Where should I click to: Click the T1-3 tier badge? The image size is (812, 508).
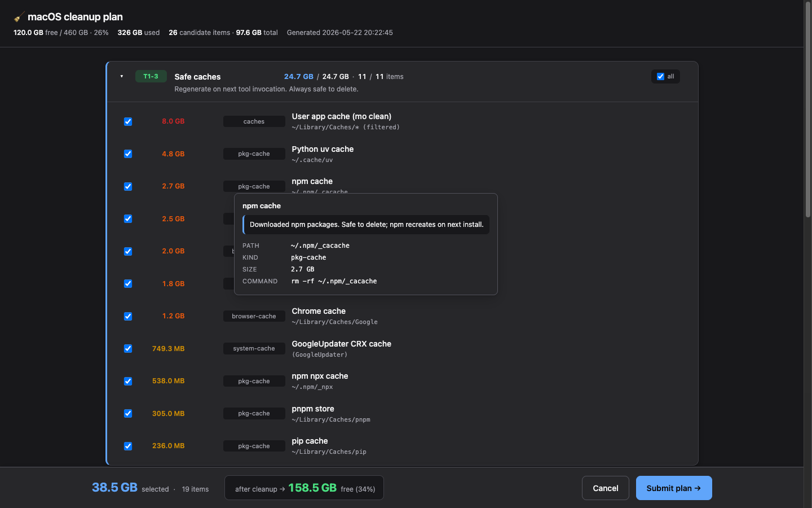tap(151, 76)
